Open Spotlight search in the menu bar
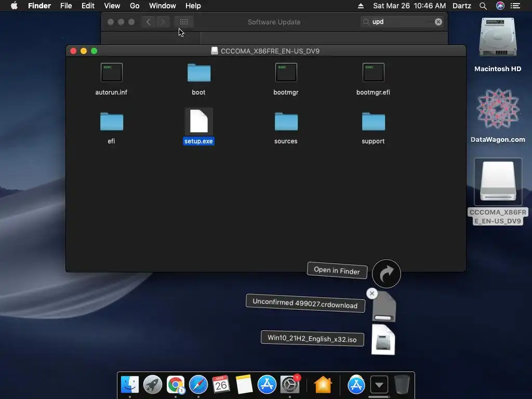This screenshot has width=532, height=399. point(483,6)
